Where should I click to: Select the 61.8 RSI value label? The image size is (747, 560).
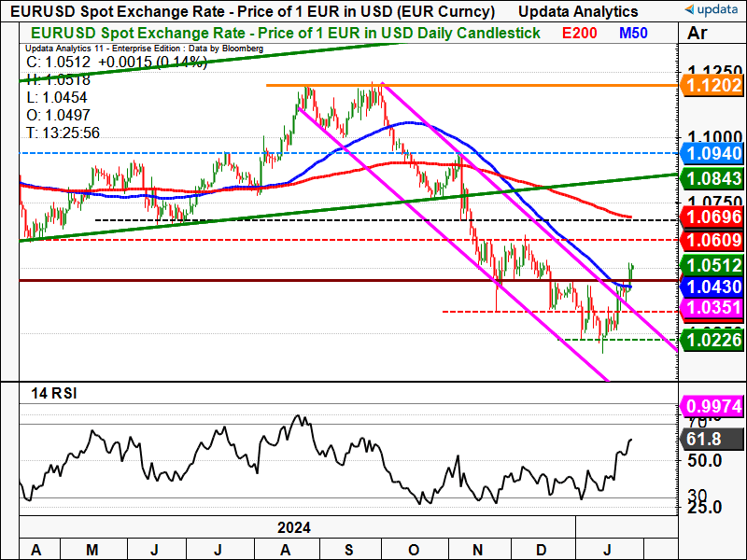point(712,439)
